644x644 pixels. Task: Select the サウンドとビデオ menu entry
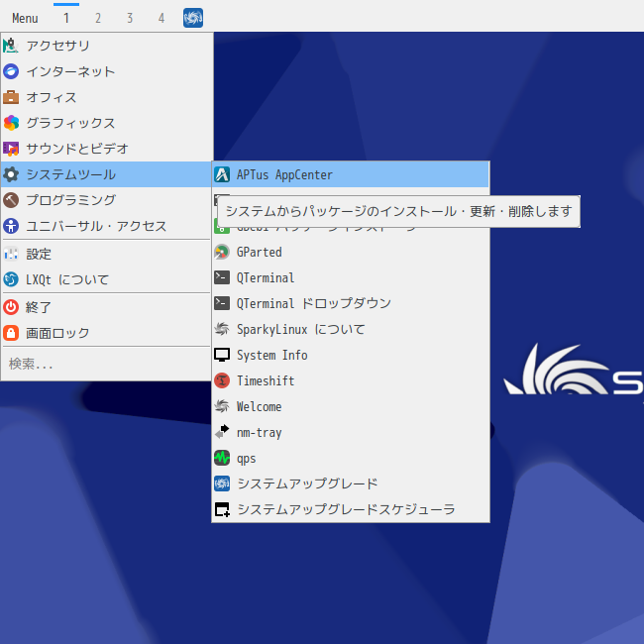click(106, 149)
